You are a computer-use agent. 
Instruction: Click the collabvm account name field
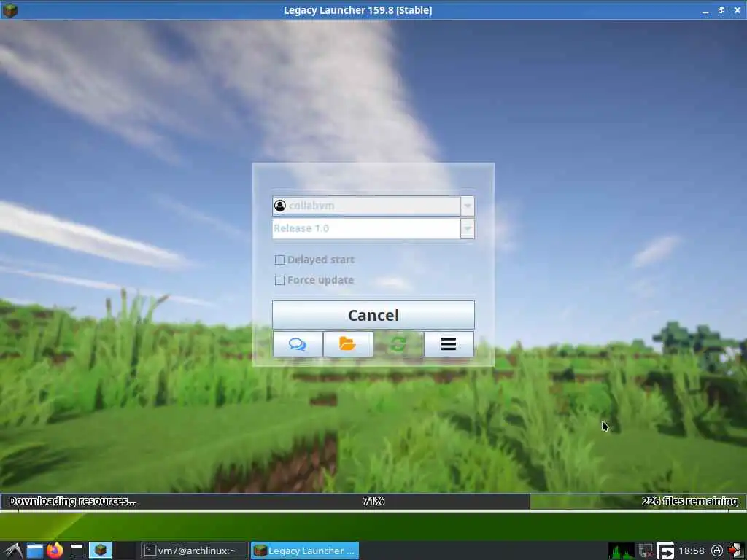coord(366,206)
